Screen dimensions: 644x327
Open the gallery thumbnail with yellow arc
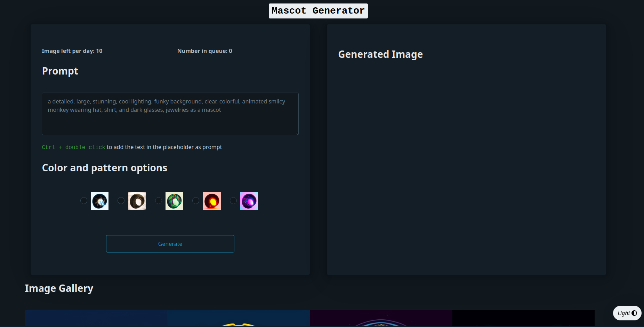(239, 318)
